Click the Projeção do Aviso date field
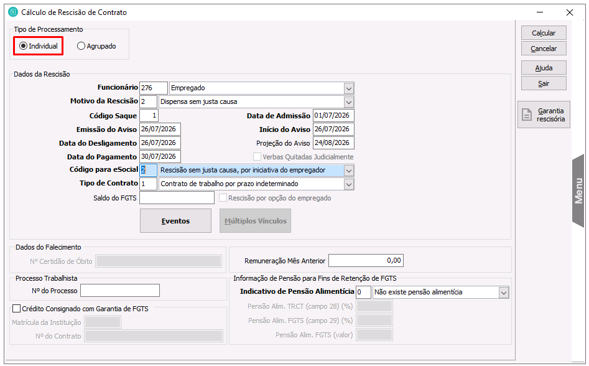Image resolution: width=589 pixels, height=366 pixels. [x=334, y=143]
